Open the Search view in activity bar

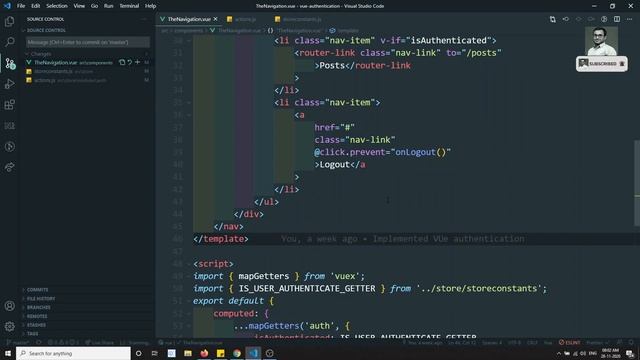click(x=9, y=42)
